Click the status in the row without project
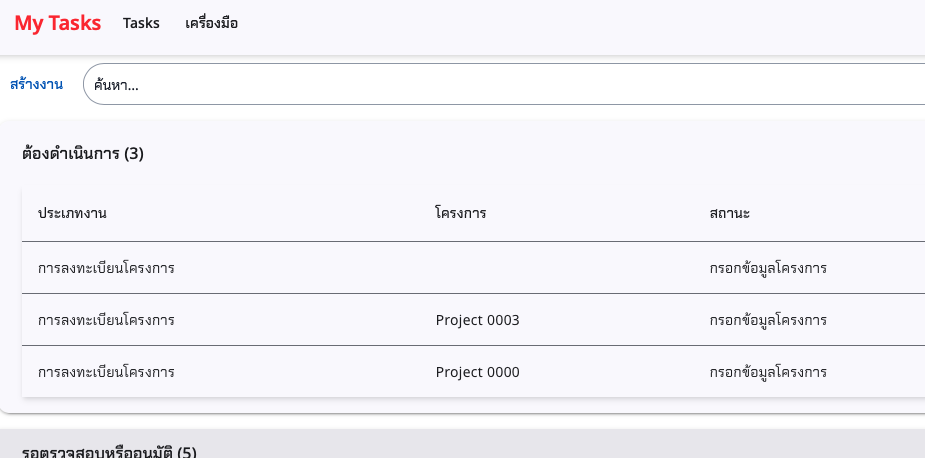 (768, 268)
